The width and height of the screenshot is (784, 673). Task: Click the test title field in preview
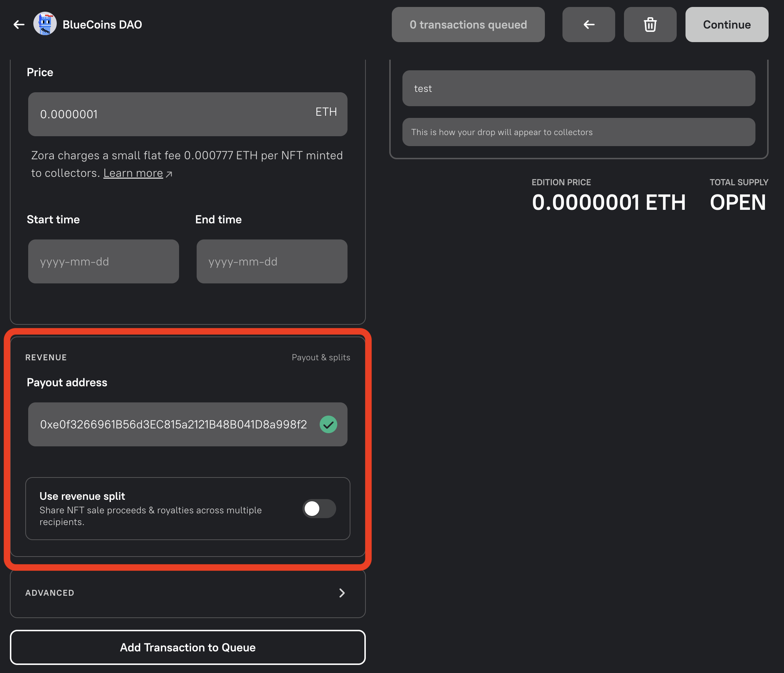click(579, 88)
